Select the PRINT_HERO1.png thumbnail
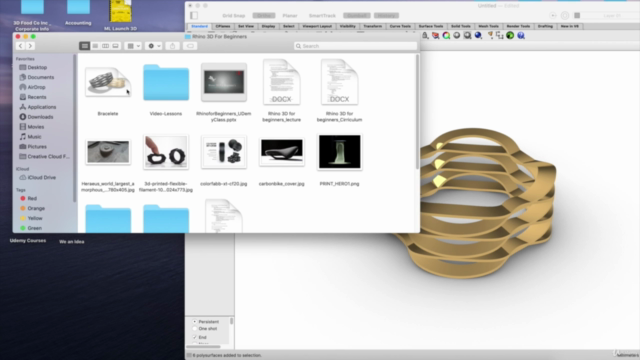The width and height of the screenshot is (640, 360). 340,152
